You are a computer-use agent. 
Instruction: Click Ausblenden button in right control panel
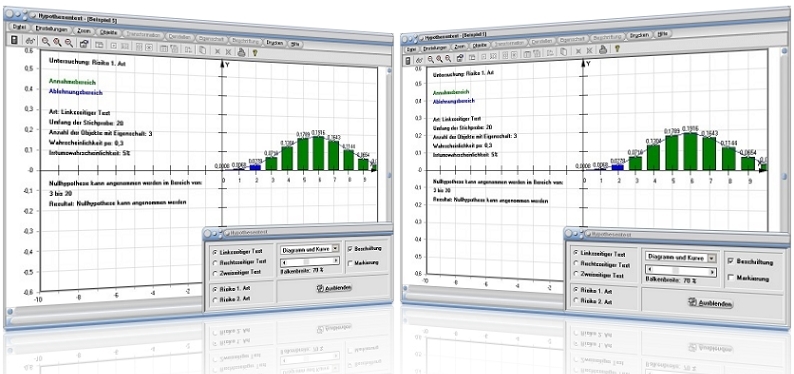pos(710,303)
